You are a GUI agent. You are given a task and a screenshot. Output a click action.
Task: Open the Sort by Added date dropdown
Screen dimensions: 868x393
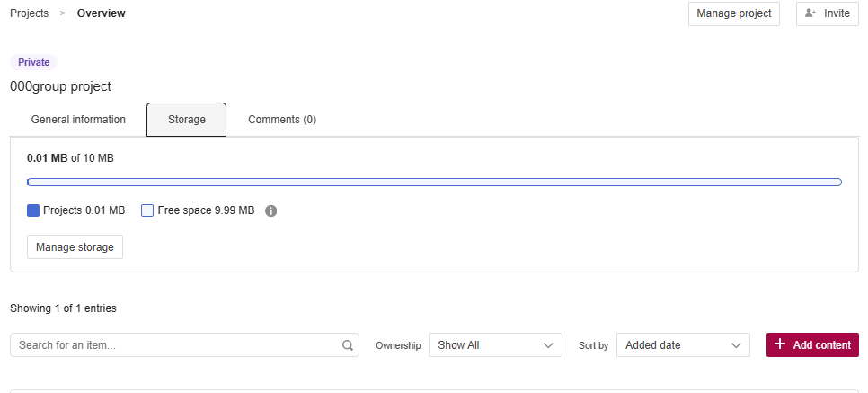(683, 344)
